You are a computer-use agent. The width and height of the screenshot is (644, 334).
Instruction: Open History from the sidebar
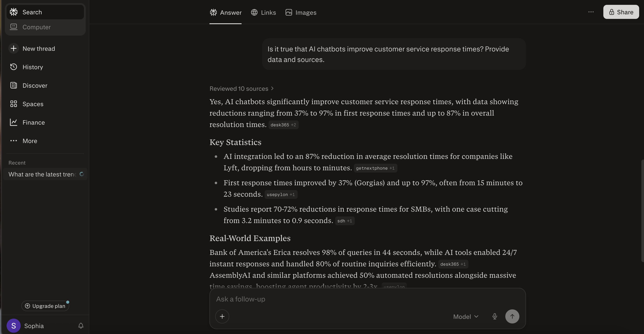[x=33, y=67]
